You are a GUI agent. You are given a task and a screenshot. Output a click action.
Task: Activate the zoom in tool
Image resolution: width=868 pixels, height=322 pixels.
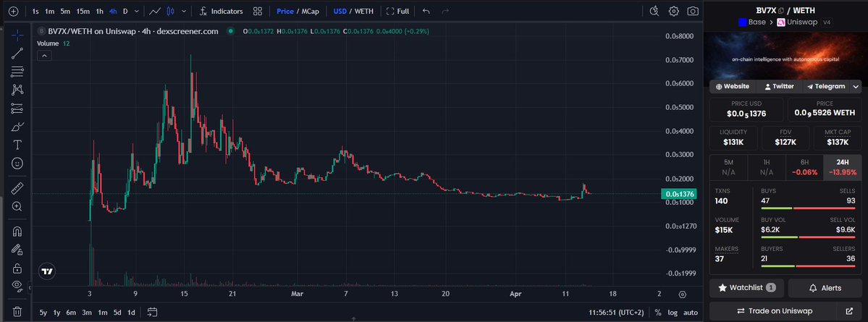click(17, 206)
